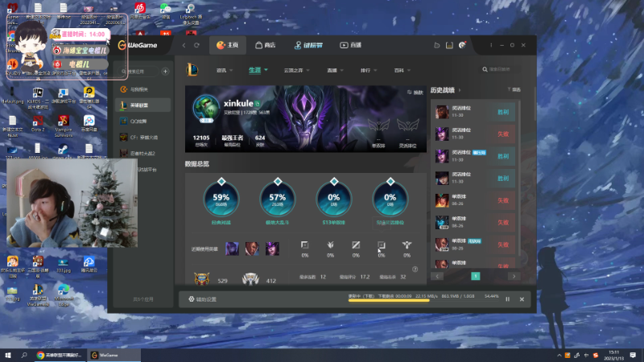Select 英雄联盟 in the game sidebar
Viewport: 644px width, 362px height.
(x=143, y=105)
